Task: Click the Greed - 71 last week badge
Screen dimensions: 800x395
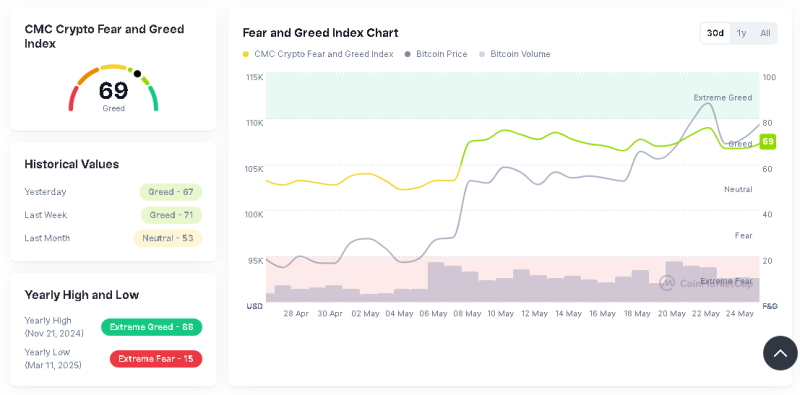Action: [x=171, y=215]
